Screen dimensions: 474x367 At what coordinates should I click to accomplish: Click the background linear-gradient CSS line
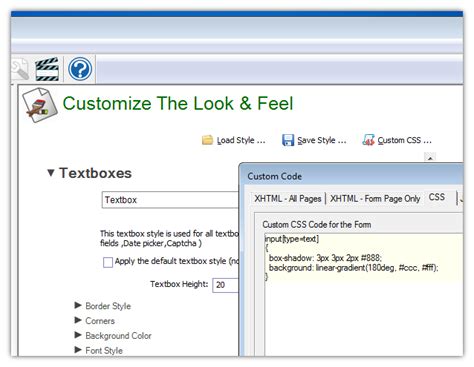pyautogui.click(x=354, y=267)
